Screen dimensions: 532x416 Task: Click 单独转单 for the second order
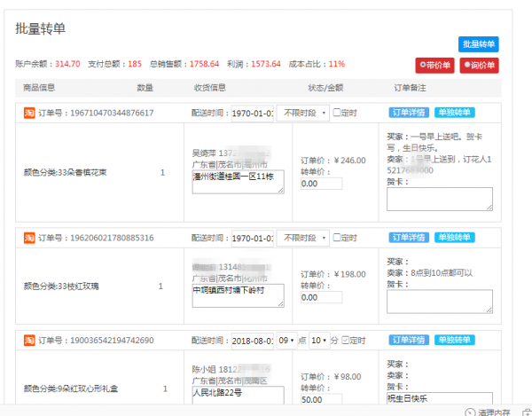click(x=455, y=238)
